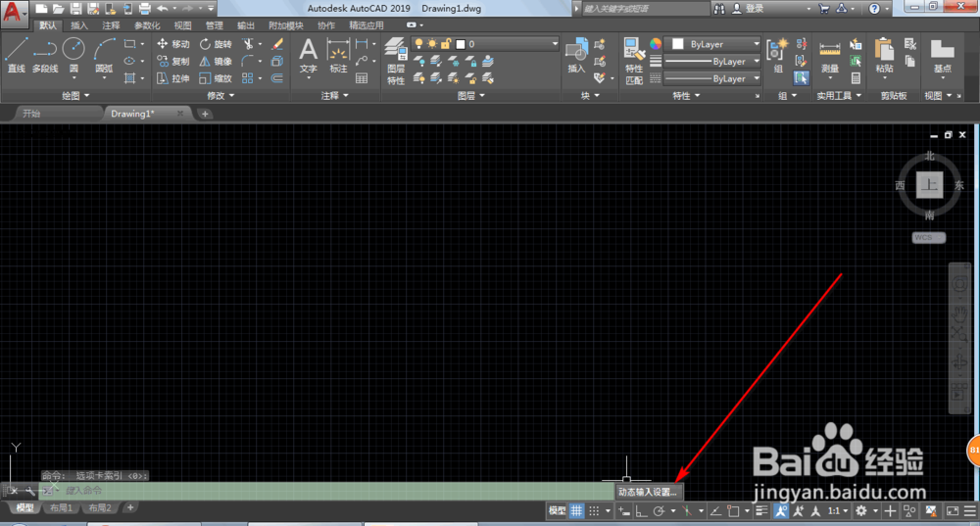
Task: Open the lineweight ByLayer dropdown
Action: [712, 62]
